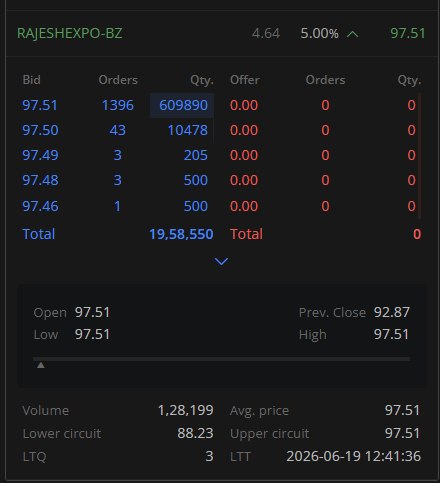Click the Offer column header

[x=245, y=80]
